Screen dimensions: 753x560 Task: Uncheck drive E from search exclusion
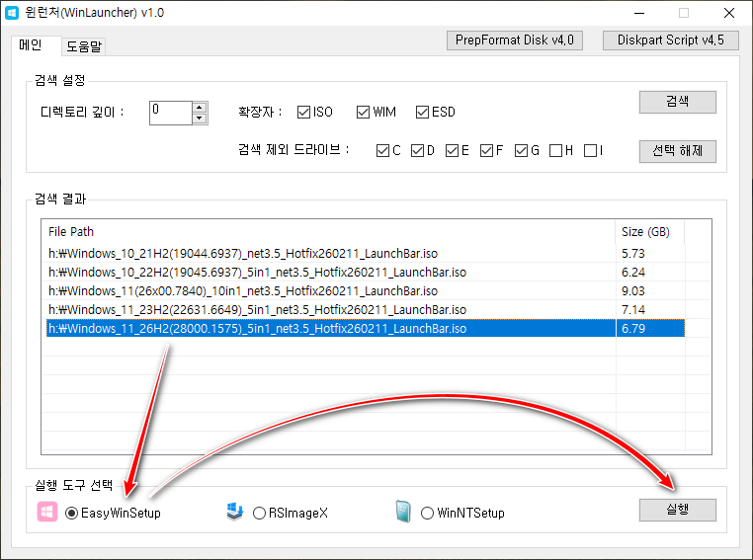tap(452, 151)
